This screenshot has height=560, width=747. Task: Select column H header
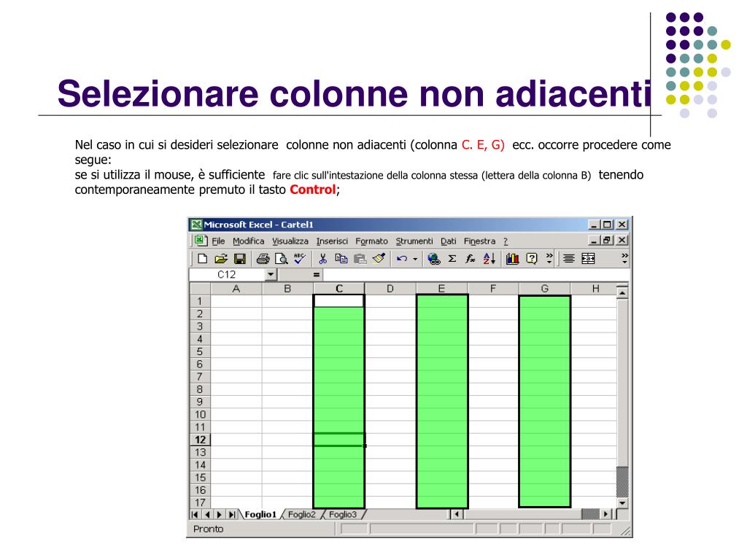594,289
